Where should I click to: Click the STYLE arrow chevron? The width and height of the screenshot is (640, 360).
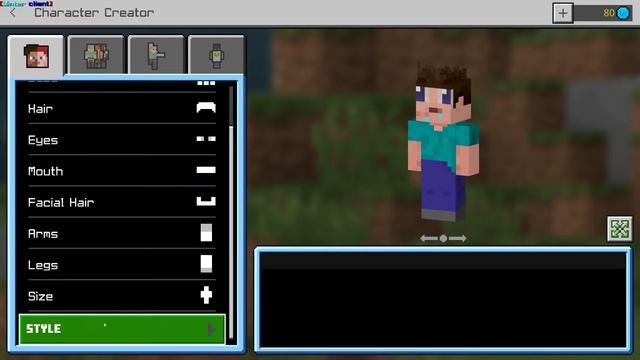click(x=211, y=329)
